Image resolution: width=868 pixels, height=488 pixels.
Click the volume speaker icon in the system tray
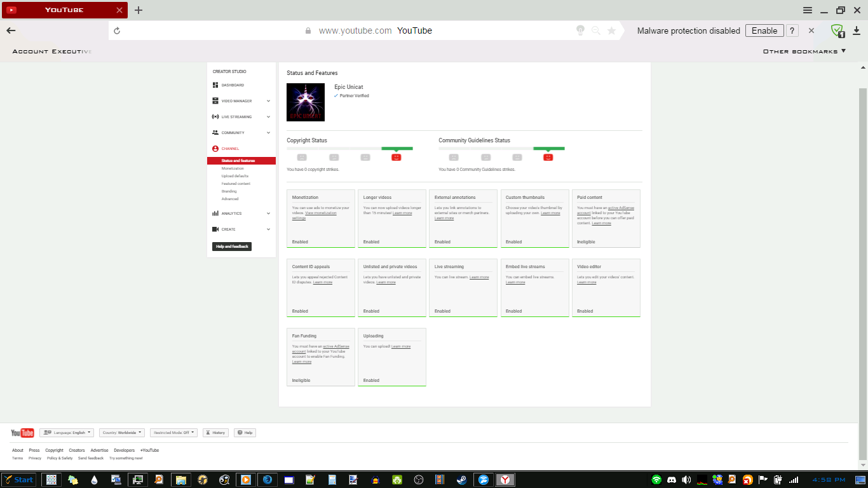pyautogui.click(x=686, y=480)
